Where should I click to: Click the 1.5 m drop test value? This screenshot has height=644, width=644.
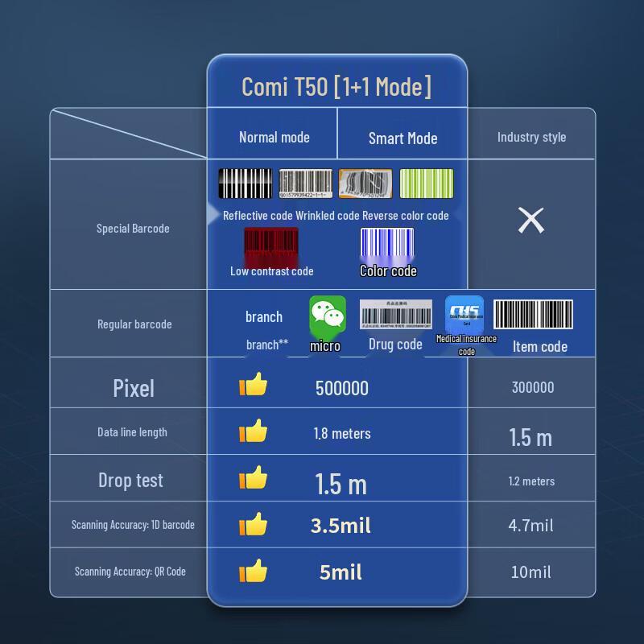click(341, 484)
